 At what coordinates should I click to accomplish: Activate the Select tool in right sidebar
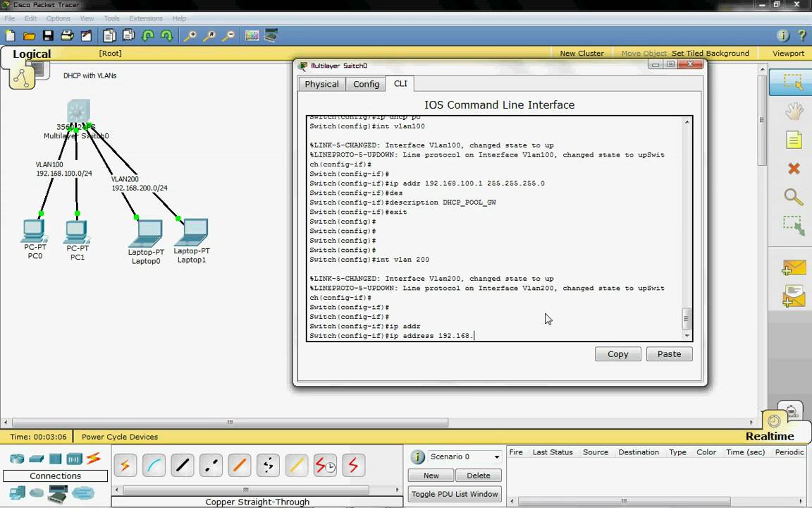792,82
